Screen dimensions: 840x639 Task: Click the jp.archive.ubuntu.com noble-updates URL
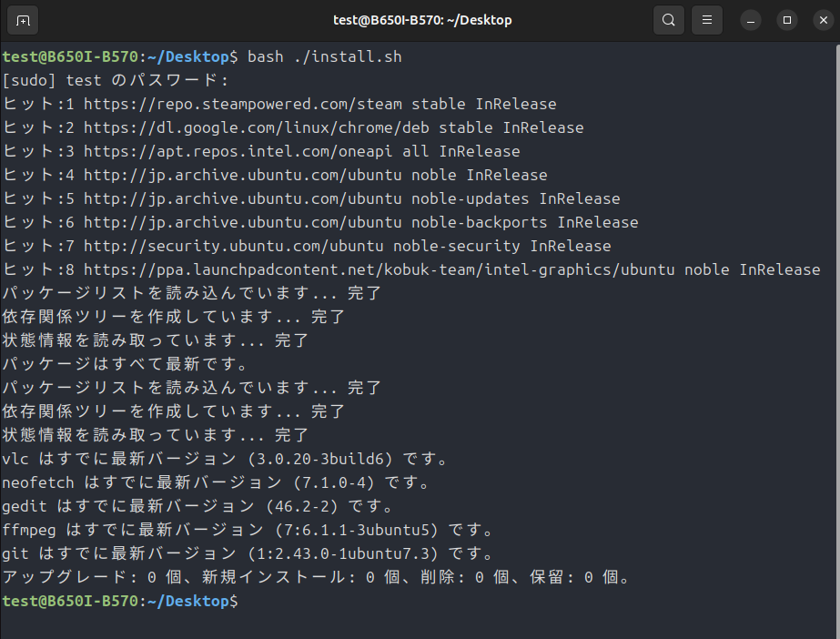point(243,198)
